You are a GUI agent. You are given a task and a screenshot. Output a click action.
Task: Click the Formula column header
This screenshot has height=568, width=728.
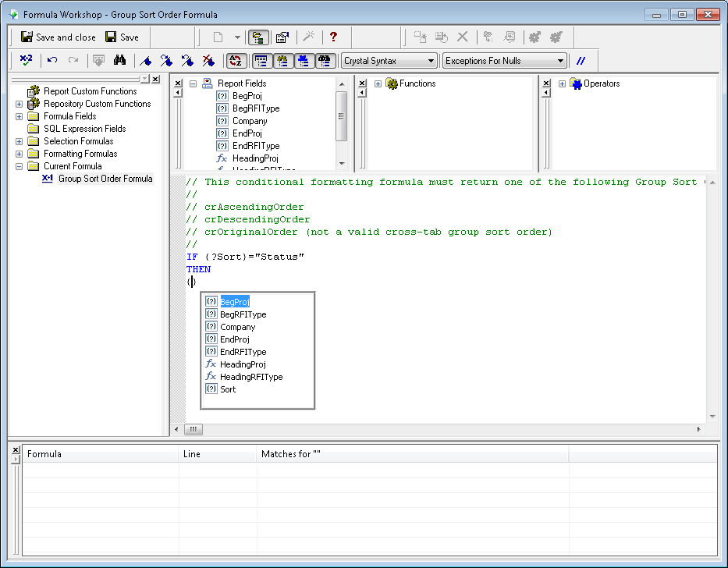click(x=101, y=454)
